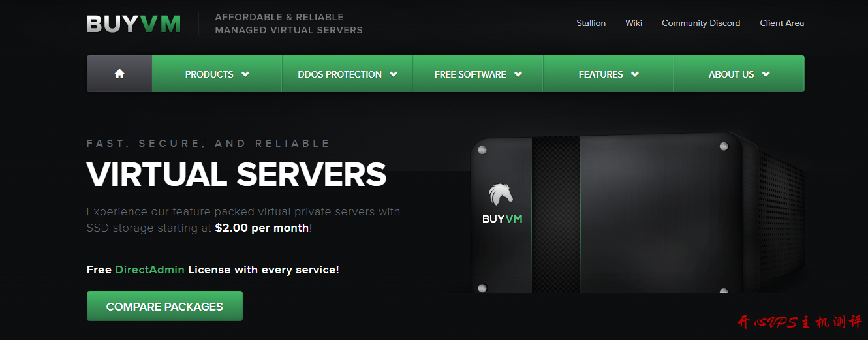Visit the Wiki link

633,23
